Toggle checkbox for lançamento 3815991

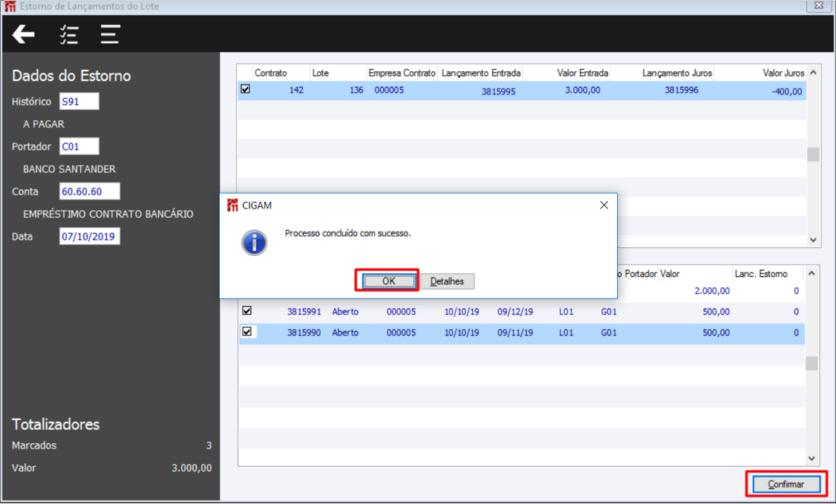[x=246, y=310]
